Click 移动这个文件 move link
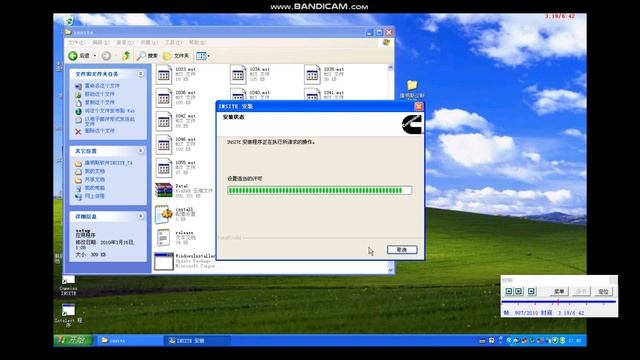Image resolution: width=640 pixels, height=360 pixels. [x=99, y=94]
